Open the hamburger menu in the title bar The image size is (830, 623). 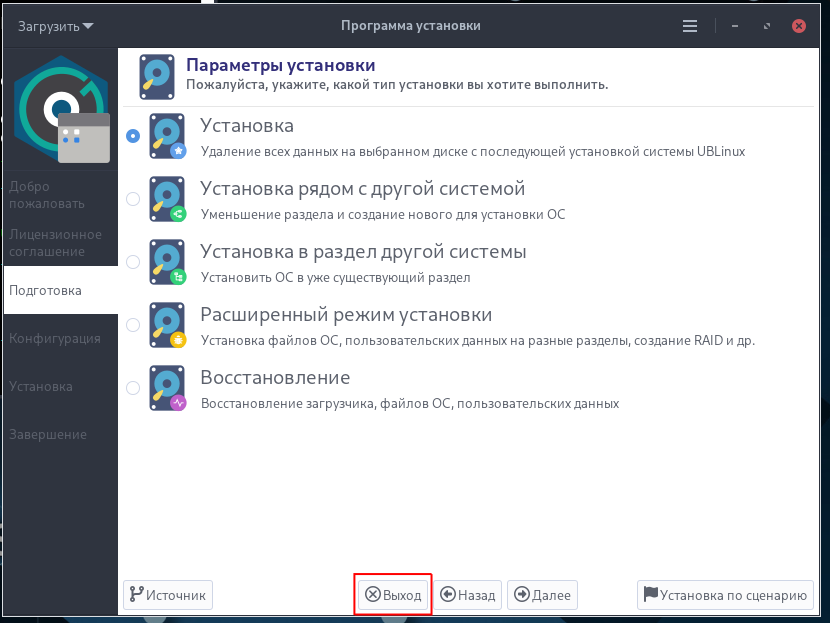click(x=690, y=26)
